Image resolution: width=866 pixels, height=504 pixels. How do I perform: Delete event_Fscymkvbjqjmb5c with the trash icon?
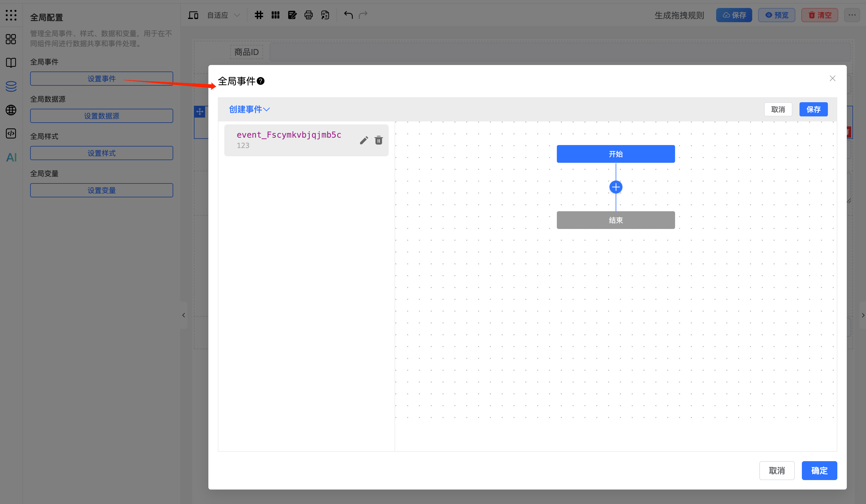pos(379,140)
